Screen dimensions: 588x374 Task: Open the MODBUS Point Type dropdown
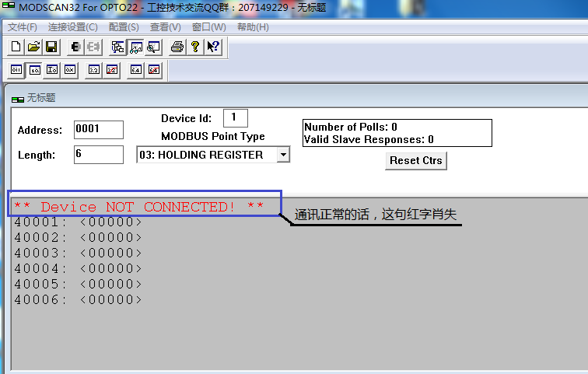click(x=283, y=155)
